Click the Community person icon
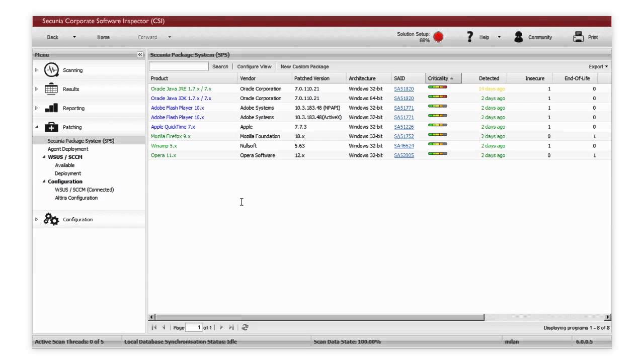The width and height of the screenshot is (644, 362). click(x=519, y=37)
